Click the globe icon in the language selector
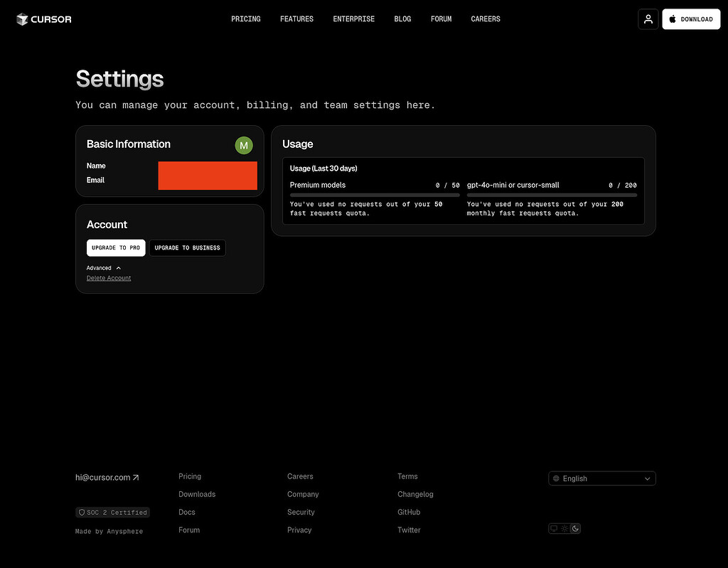Viewport: 728px width, 568px height. [x=557, y=478]
